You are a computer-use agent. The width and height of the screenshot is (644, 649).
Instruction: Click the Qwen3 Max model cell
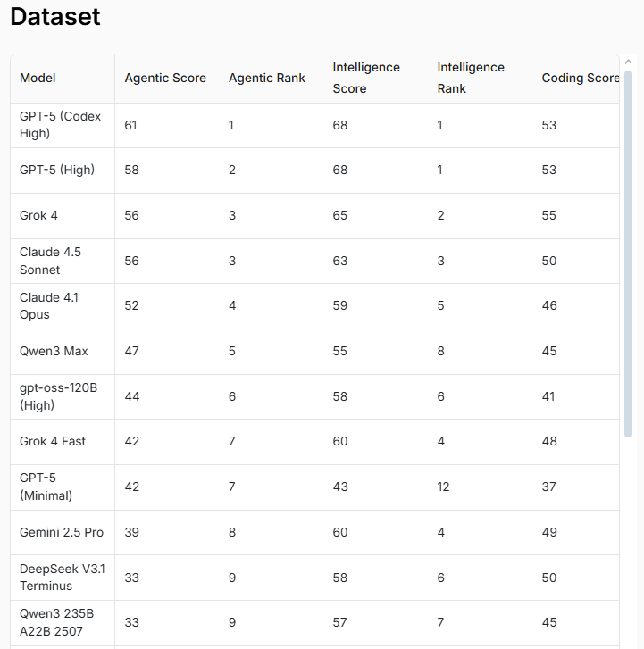pyautogui.click(x=54, y=351)
